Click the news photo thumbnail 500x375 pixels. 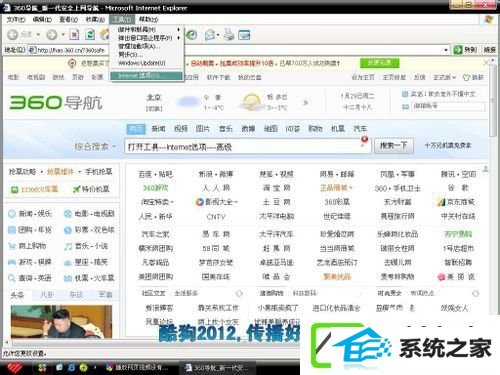coord(61,322)
